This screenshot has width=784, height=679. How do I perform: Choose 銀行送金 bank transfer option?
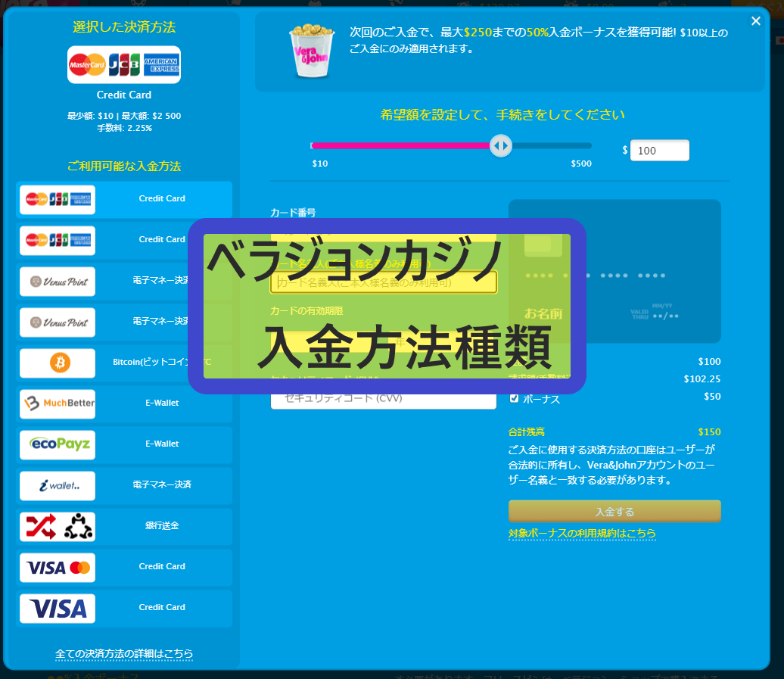coord(162,525)
